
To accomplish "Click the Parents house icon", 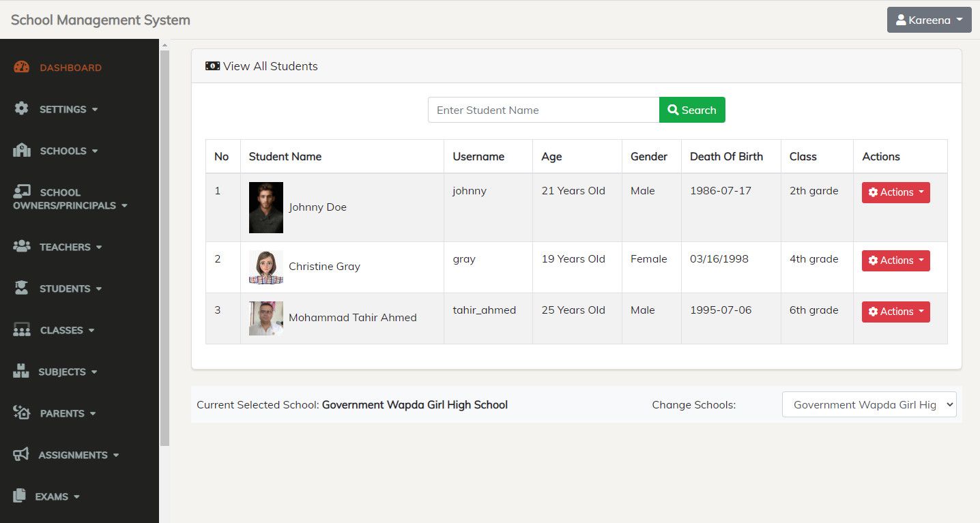I will point(22,413).
